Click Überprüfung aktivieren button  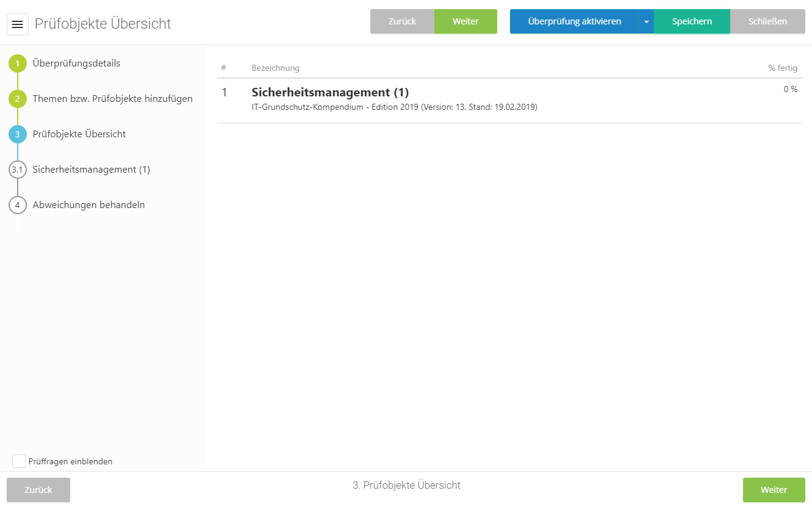pyautogui.click(x=574, y=21)
